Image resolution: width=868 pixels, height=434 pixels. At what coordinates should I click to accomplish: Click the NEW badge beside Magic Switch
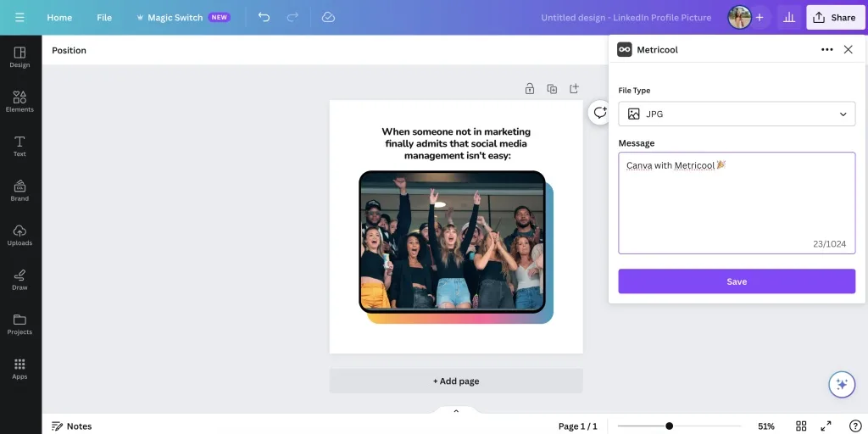[x=220, y=17]
